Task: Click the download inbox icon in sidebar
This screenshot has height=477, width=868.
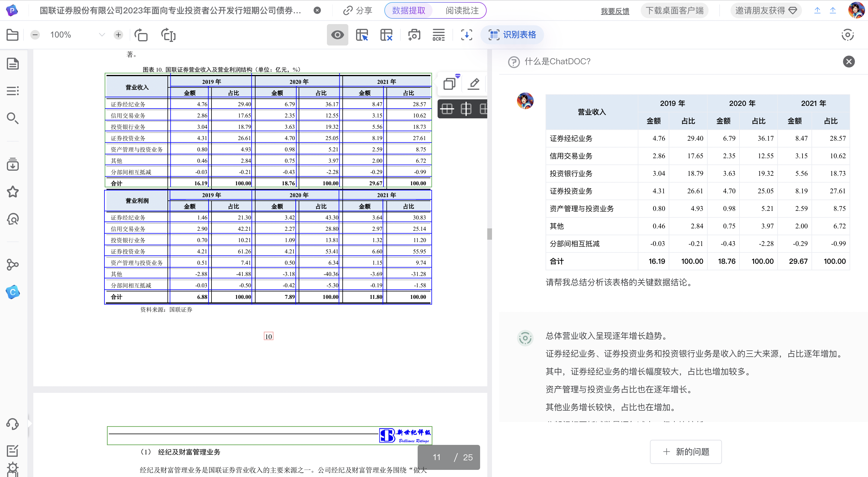Action: click(x=13, y=164)
